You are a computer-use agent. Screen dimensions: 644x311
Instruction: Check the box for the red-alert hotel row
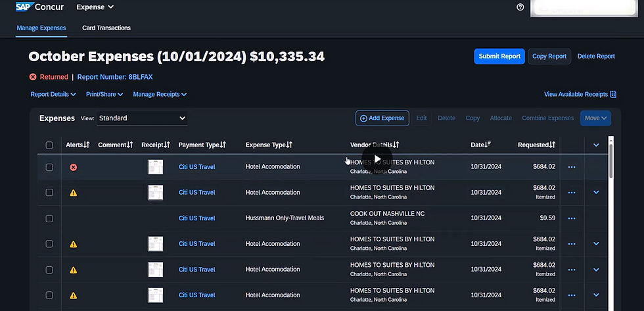click(x=49, y=167)
